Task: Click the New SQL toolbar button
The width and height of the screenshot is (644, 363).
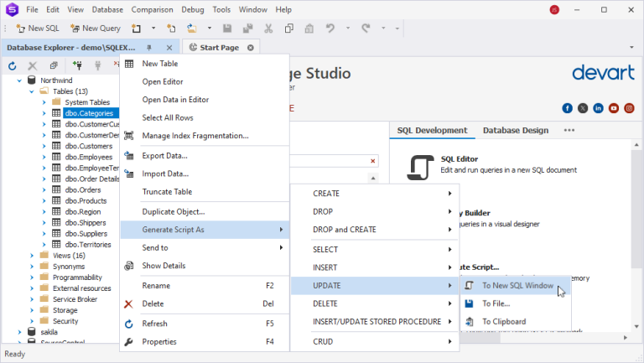Action: [x=38, y=29]
